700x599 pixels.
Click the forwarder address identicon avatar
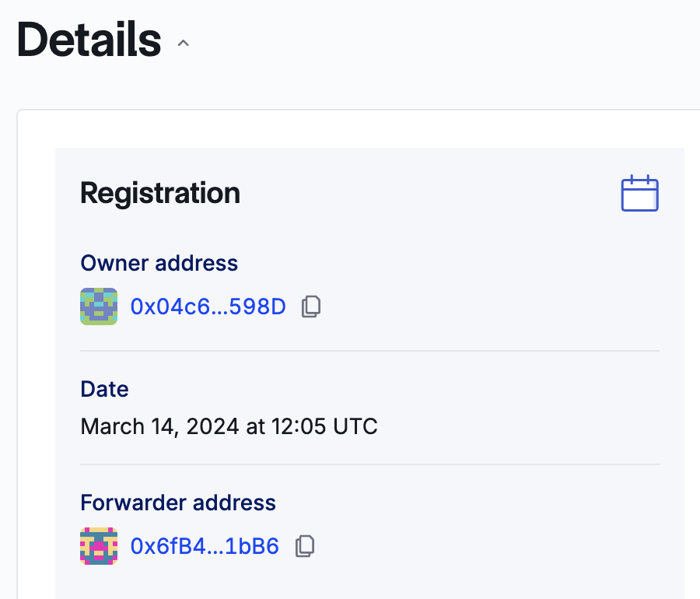pos(99,546)
